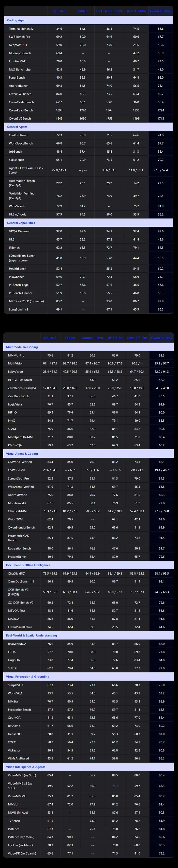178x868 pixels.
Task: Open the Coding Agent section header
Action: (88, 20)
